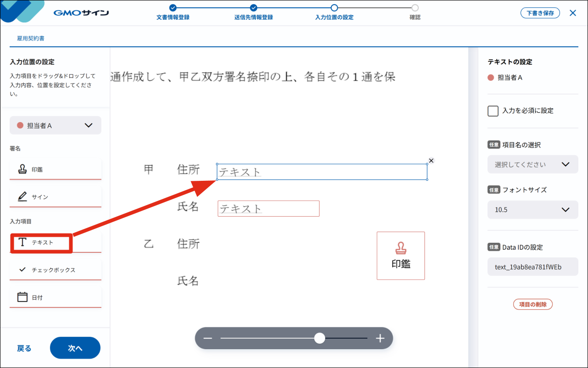The height and width of the screenshot is (368, 588).
Task: Open the 担当者A signer dropdown
Action: 55,125
